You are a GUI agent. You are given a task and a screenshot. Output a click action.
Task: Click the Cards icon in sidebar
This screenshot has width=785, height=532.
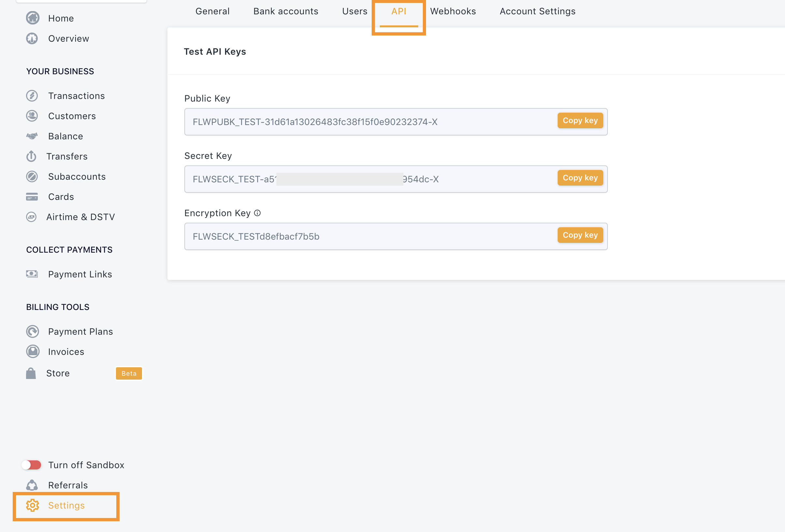click(x=32, y=197)
